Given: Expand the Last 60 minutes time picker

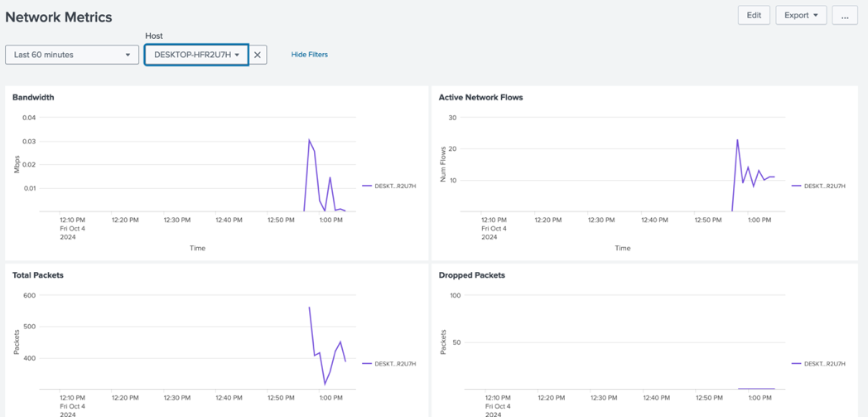Looking at the screenshot, I should pos(72,55).
